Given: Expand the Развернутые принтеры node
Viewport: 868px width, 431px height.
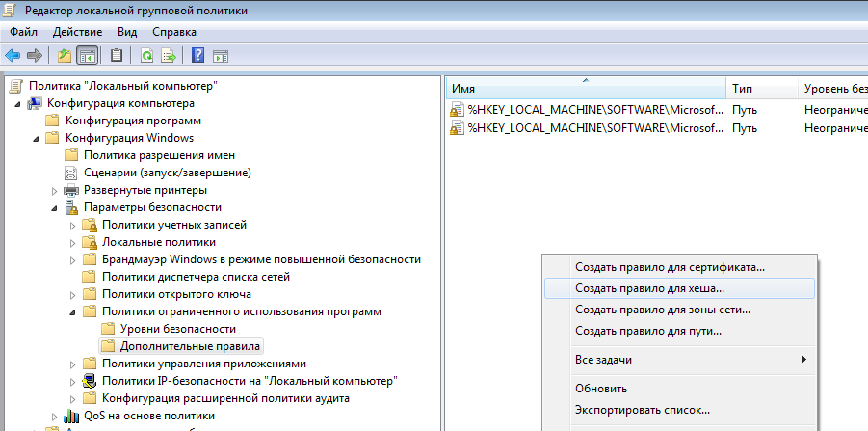Looking at the screenshot, I should coord(55,190).
